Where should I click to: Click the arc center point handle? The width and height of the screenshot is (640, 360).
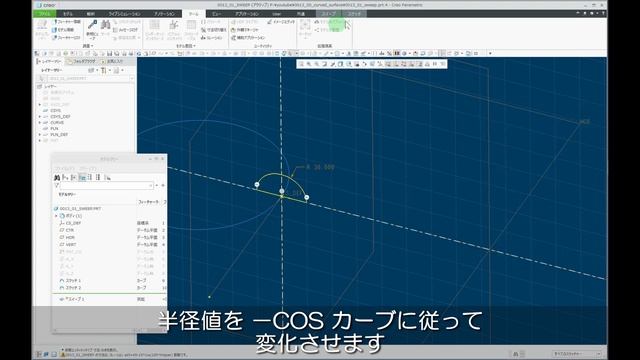pyautogui.click(x=282, y=191)
